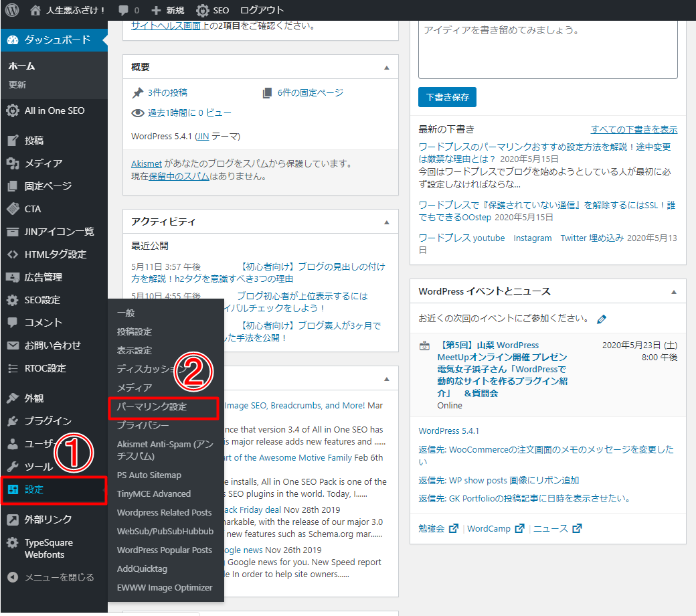Screen dimensions: 696x616
Task: Open the site home icon in admin bar
Action: tap(35, 10)
